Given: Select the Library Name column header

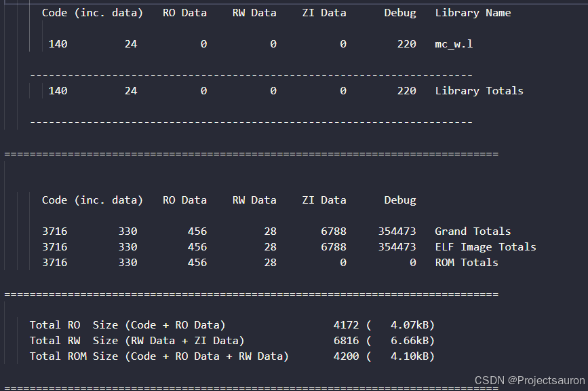Looking at the screenshot, I should [x=473, y=12].
